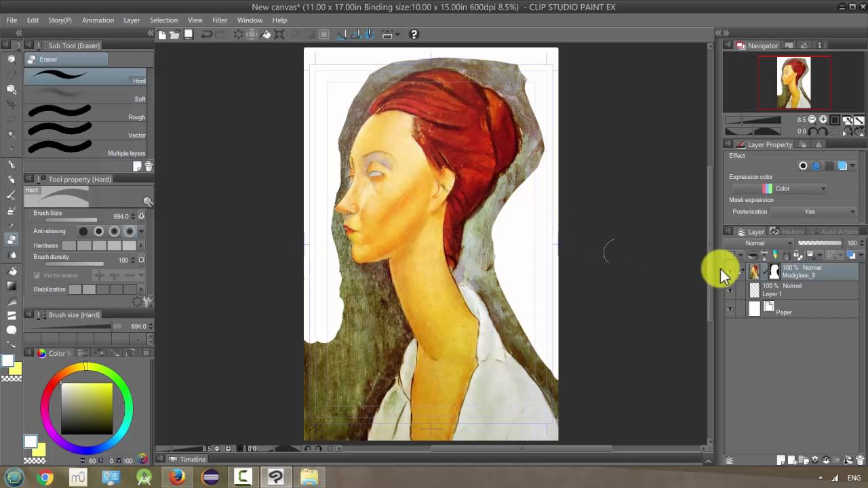Open the Expression color dropdown
This screenshot has width=868, height=488.
pyautogui.click(x=780, y=188)
